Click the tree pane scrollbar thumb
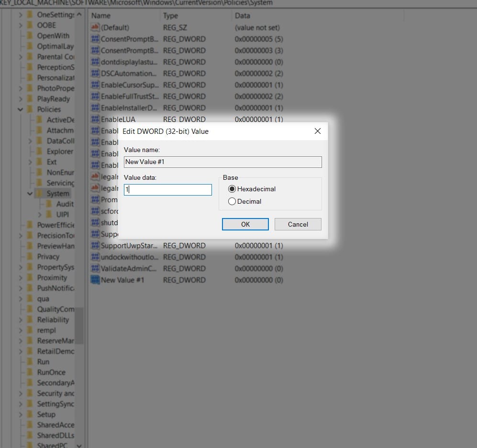 pos(79,326)
